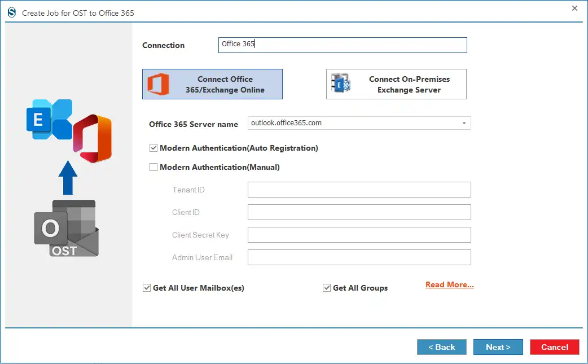Viewport: 588px width, 364px height.
Task: Select Connect Office 365/Exchange Online
Action: click(x=212, y=84)
